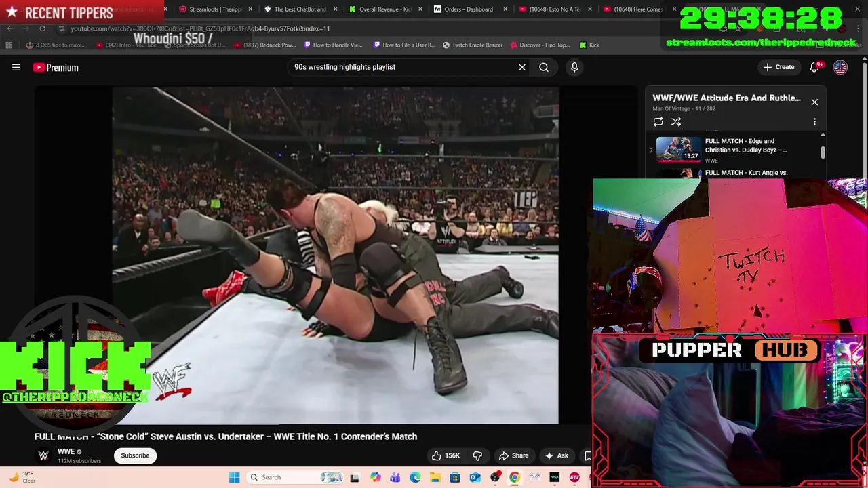
Task: Open the YouTube notifications bell
Action: point(816,67)
